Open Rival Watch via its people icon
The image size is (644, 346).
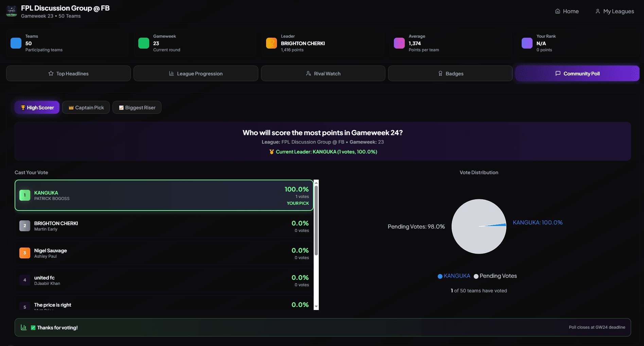click(309, 73)
